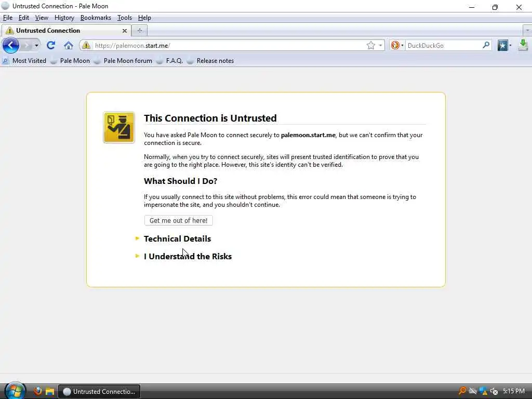Click the warning triangle in the address bar
Image resolution: width=532 pixels, height=399 pixels.
(86, 45)
